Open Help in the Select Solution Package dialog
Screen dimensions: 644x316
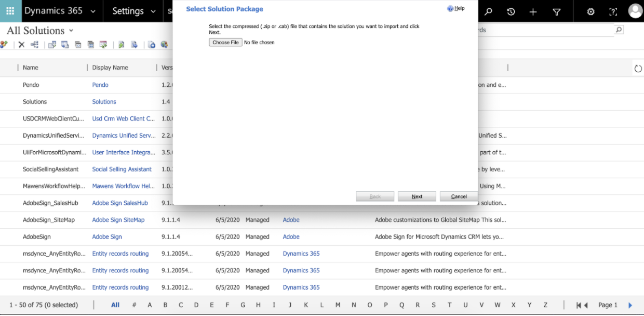click(x=456, y=8)
